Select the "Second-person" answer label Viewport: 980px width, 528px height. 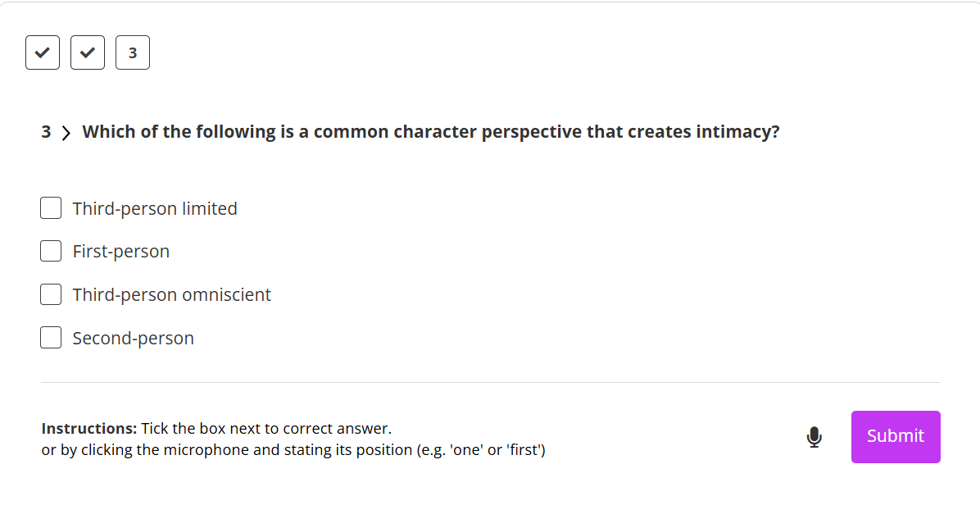coord(133,339)
